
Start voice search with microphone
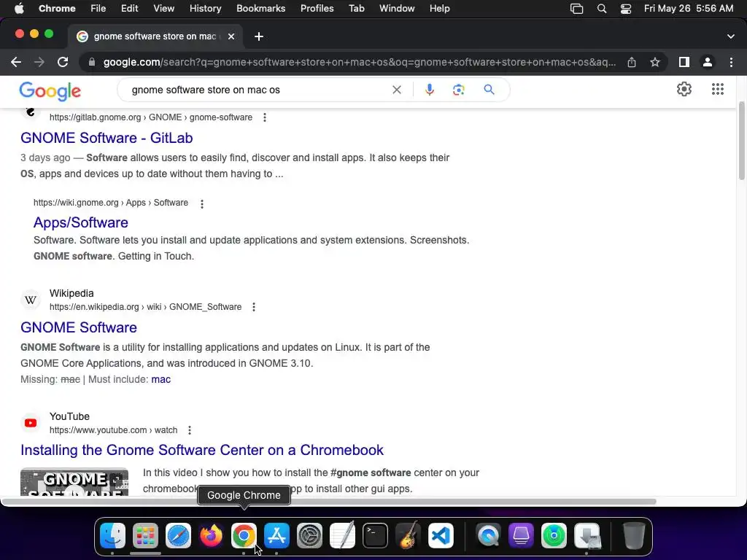click(429, 90)
